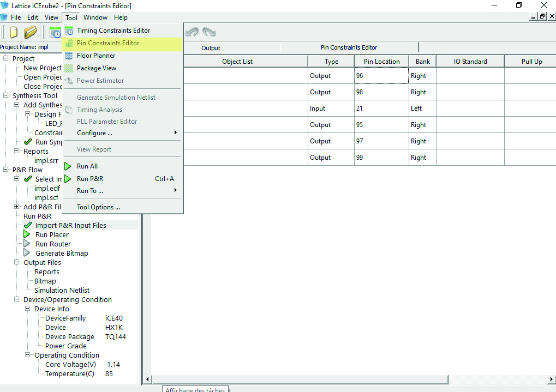Screen dimensions: 556x392
Task: Click the Pin Location column header
Action: pos(381,61)
